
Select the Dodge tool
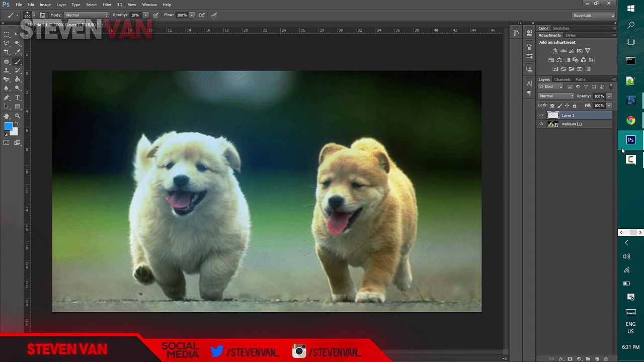[x=18, y=88]
